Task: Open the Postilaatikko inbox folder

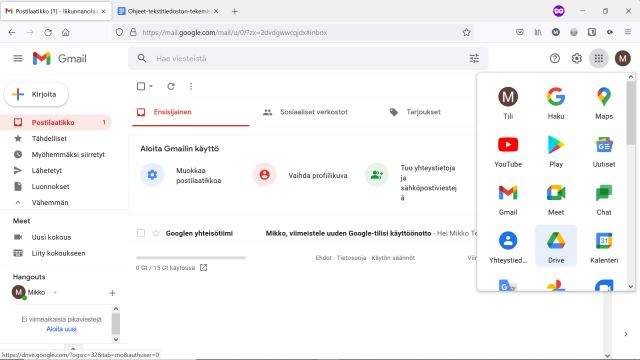Action: pos(56,122)
